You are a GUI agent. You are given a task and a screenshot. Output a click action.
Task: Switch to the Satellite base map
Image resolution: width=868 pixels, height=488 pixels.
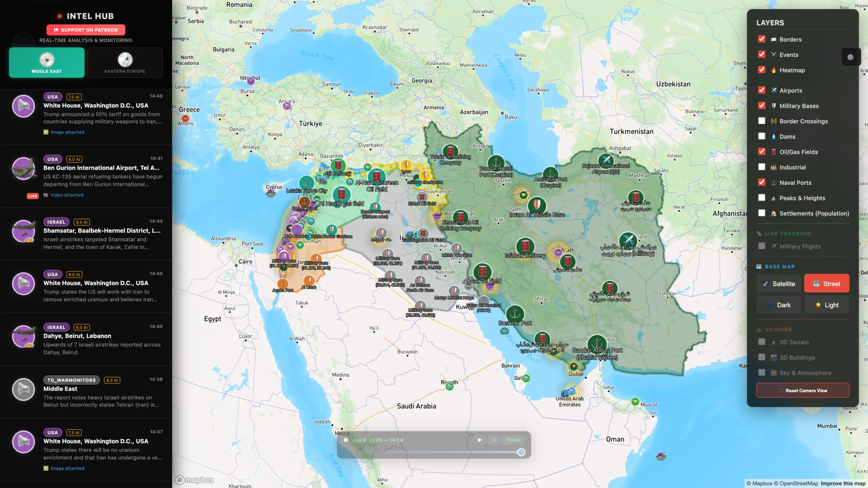[x=779, y=283]
